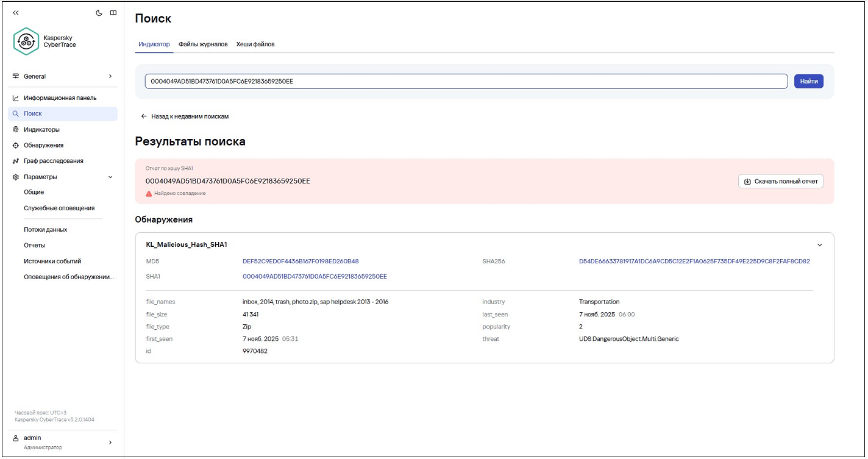868x459 pixels.
Task: Click the back arrow icon near Назад
Action: pos(144,116)
